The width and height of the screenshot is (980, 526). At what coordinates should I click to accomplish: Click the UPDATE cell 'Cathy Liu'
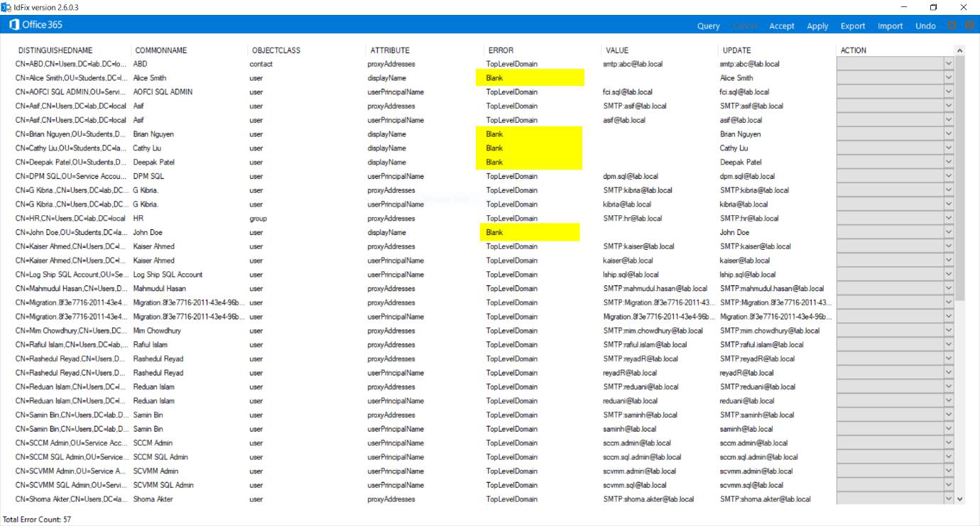734,148
